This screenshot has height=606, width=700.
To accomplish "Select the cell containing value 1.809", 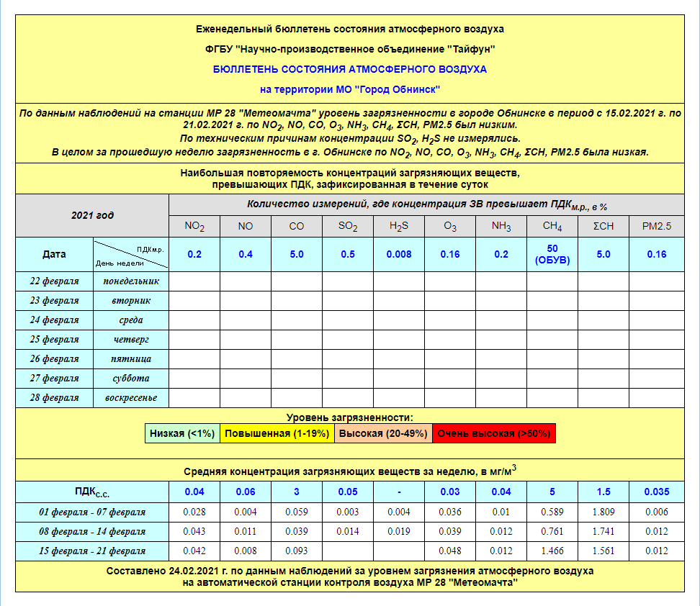I will pos(603,512).
